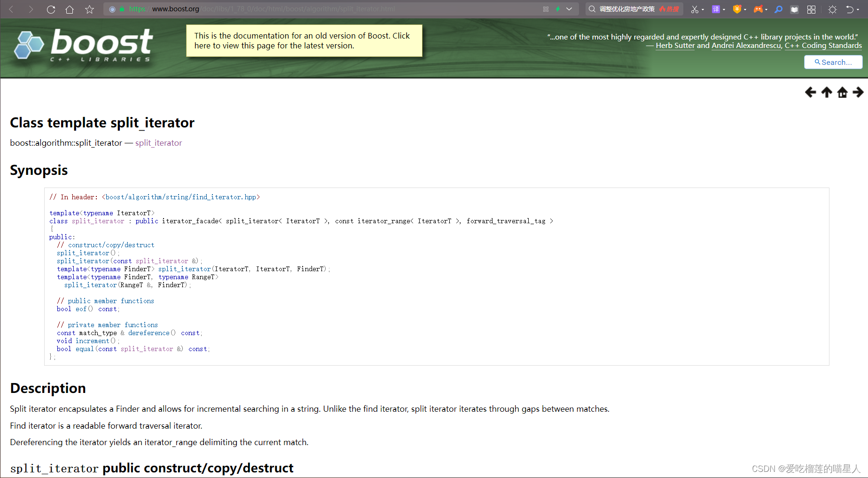Click the 'Synopsis' heading
The height and width of the screenshot is (478, 868).
pos(39,170)
